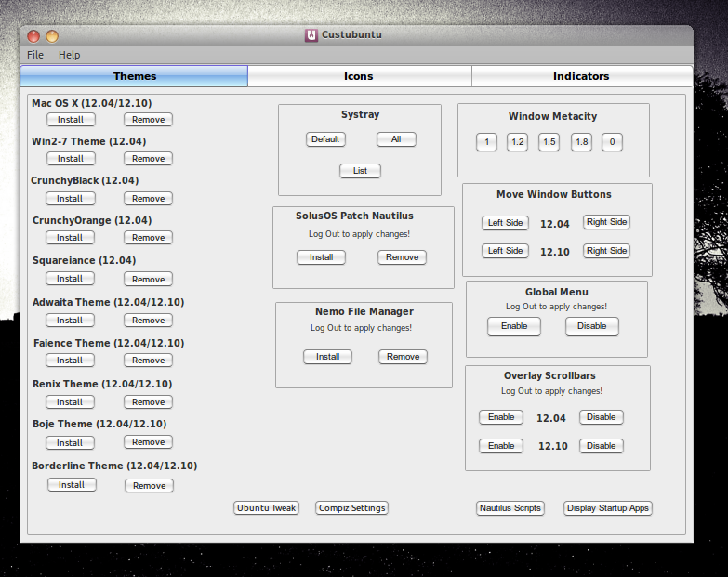
Task: Remove the CrunchyBlack theme
Action: 148,199
